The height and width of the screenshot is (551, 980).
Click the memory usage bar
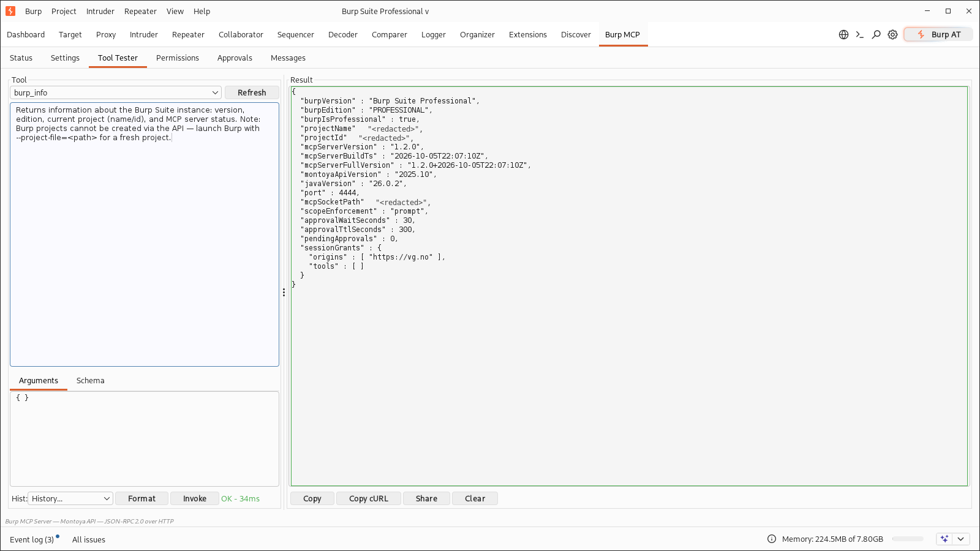click(x=908, y=539)
